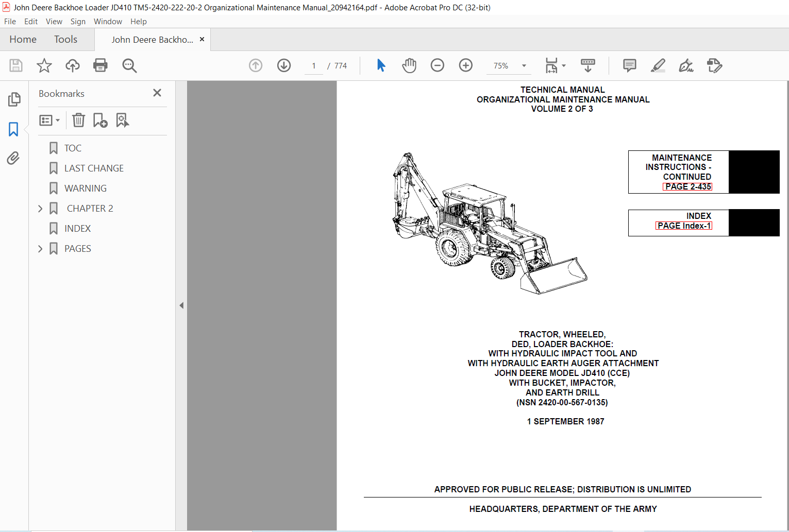Select the Highlight text tool

(658, 65)
